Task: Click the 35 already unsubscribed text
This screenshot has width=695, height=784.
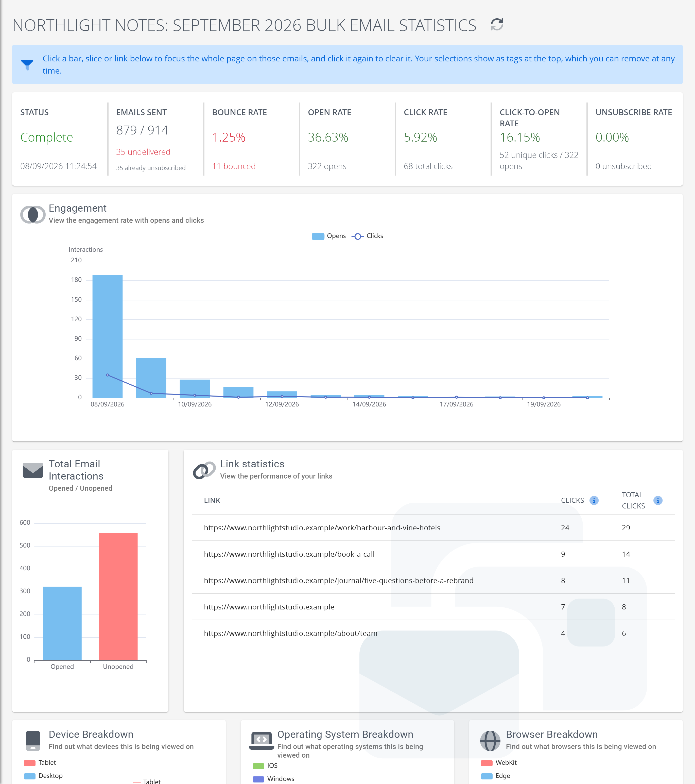Action: 151,168
